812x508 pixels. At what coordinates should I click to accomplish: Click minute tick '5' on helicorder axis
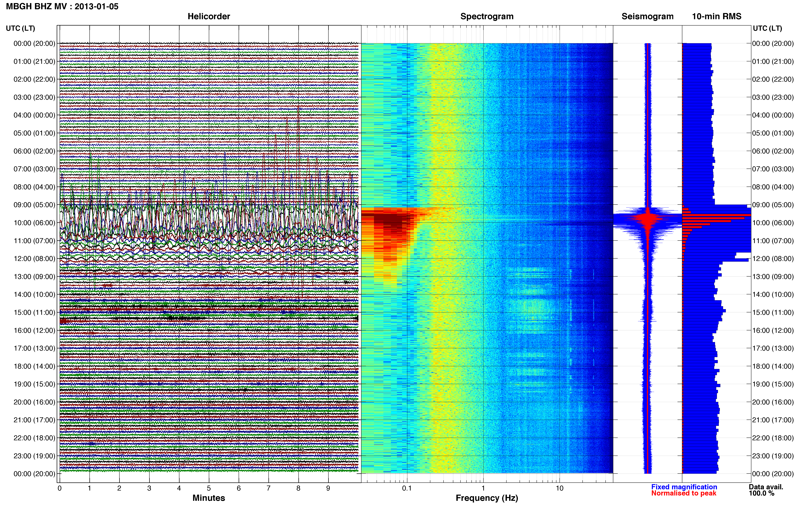pos(209,488)
